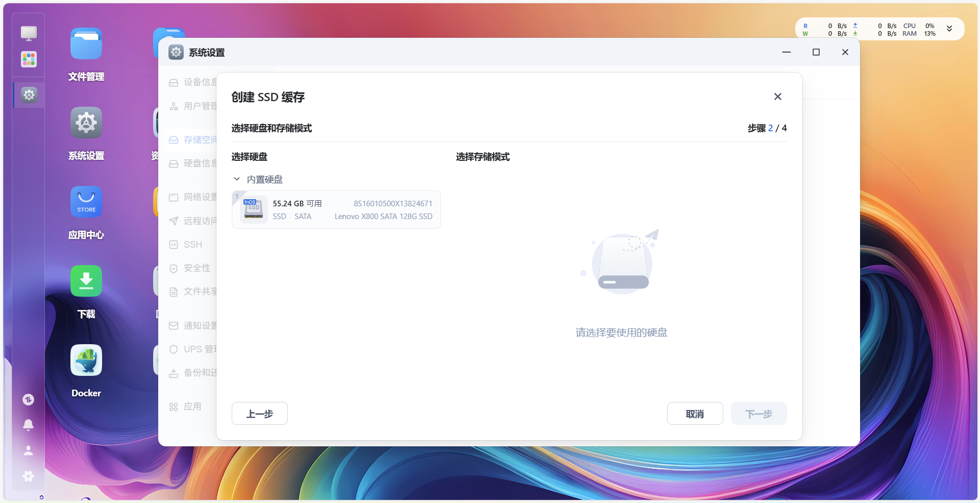Click the 55.24 GB 可用 capacity text
Screen dimensions: 980x503
coord(297,203)
